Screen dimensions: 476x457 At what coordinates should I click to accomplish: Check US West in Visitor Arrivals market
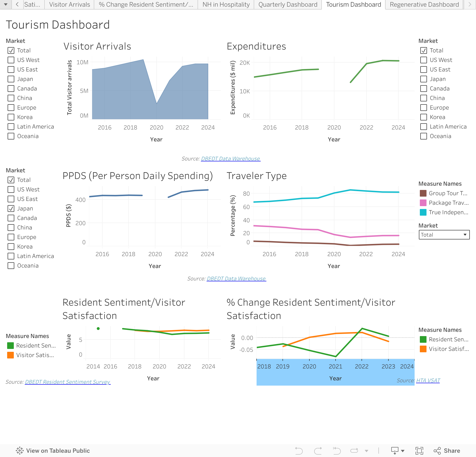[11, 60]
